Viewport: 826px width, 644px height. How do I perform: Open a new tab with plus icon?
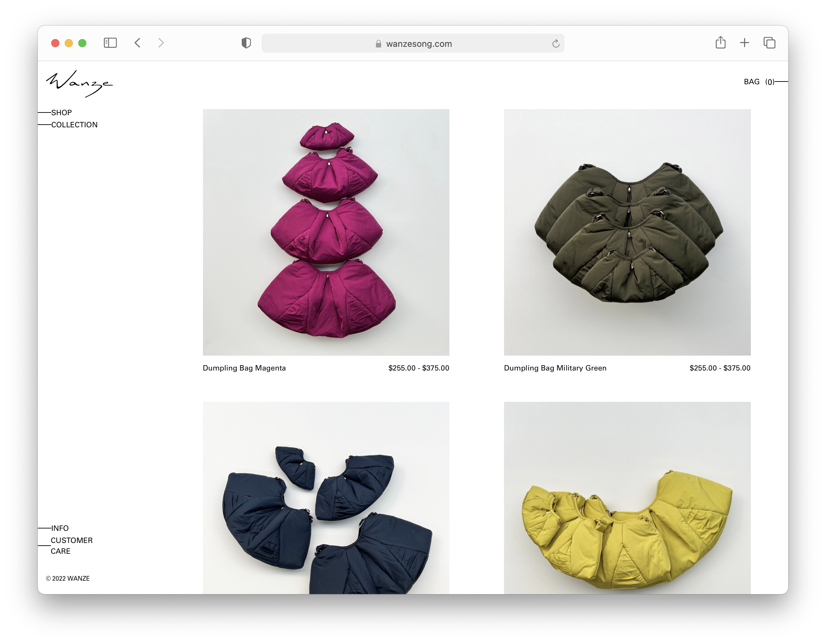[744, 43]
